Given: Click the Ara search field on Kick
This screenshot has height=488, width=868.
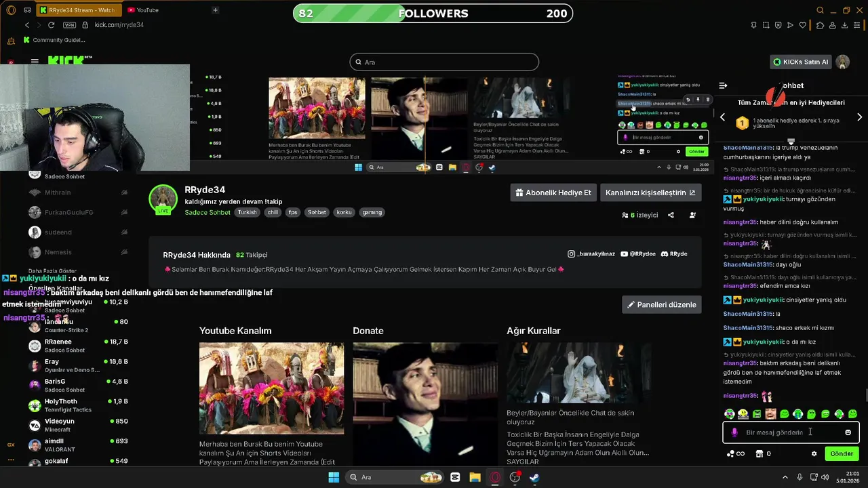Looking at the screenshot, I should tap(444, 62).
